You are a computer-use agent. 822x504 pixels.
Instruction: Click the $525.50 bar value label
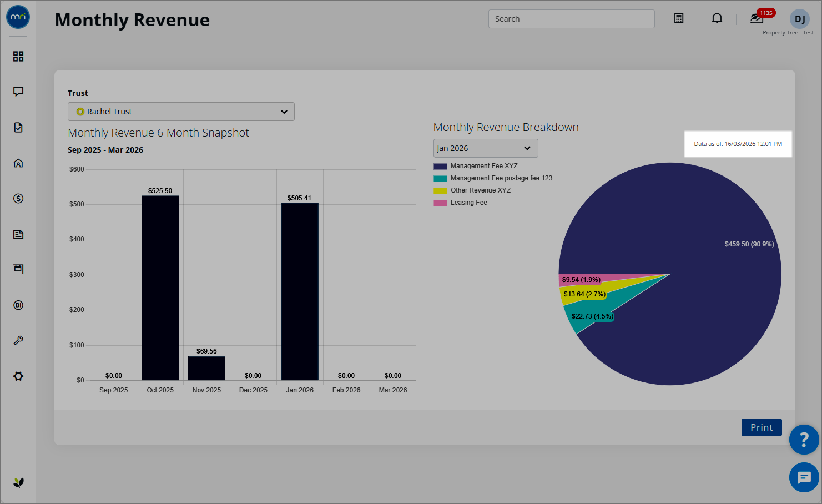pos(160,191)
